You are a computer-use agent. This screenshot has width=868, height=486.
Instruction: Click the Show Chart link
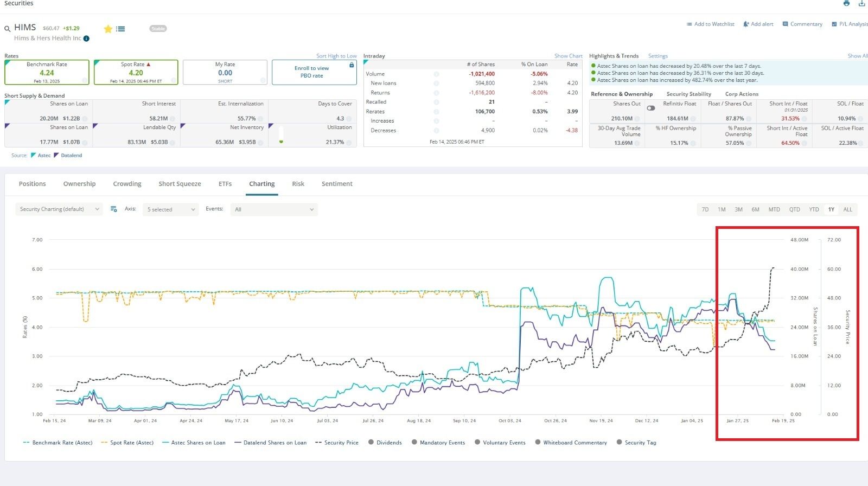click(x=568, y=56)
